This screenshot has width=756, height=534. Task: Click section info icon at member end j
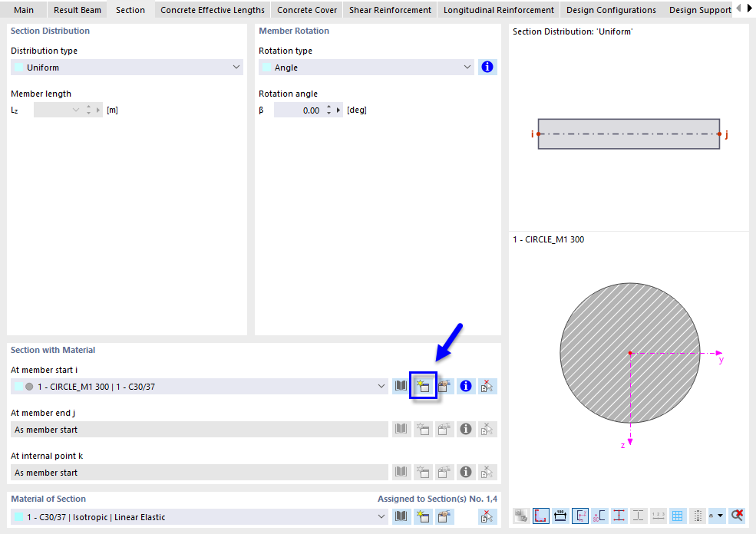[466, 429]
